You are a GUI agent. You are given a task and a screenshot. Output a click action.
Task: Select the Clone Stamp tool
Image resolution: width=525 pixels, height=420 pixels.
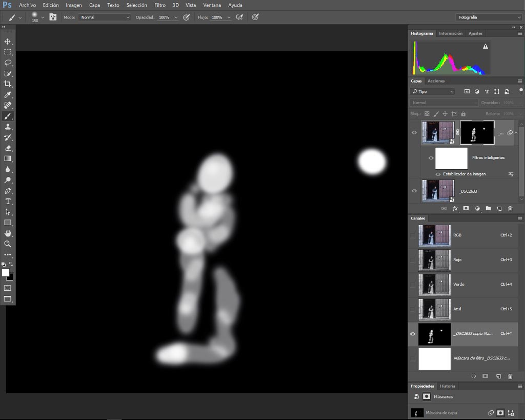[7, 127]
